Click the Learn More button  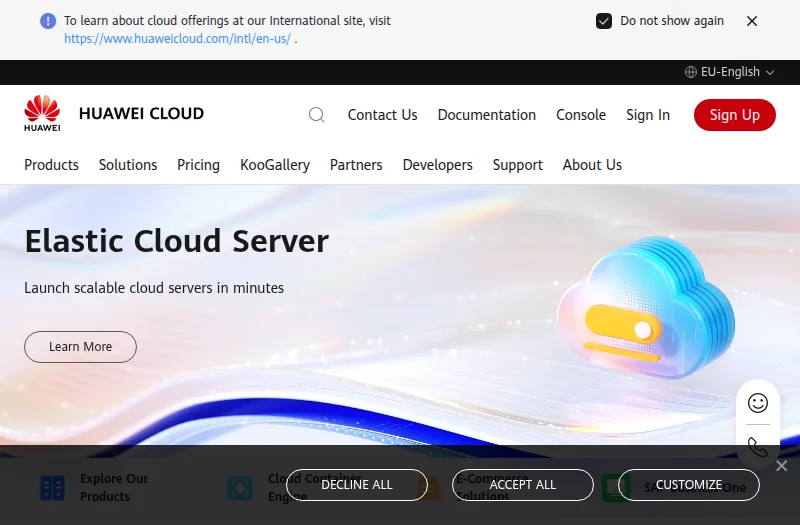pos(80,347)
